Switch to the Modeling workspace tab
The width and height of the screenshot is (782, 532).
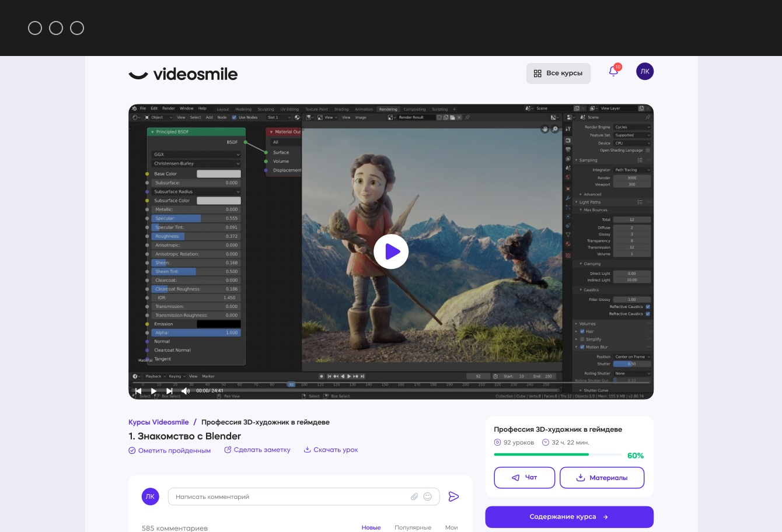pyautogui.click(x=243, y=109)
